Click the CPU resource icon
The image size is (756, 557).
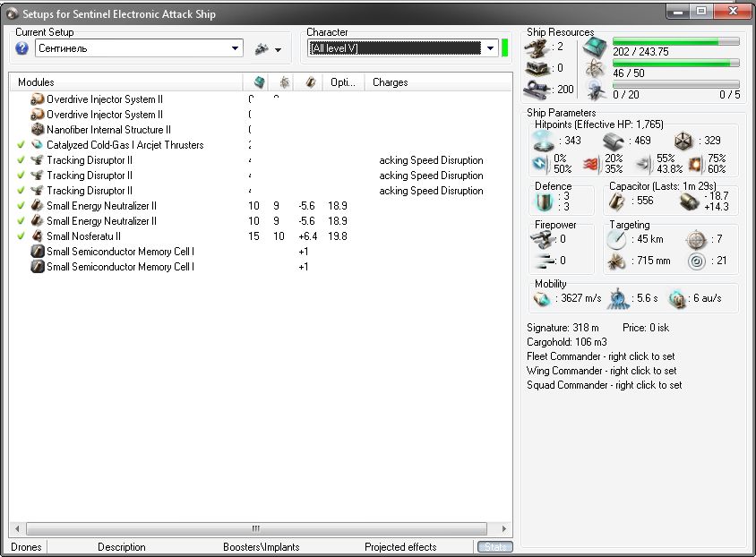point(595,47)
